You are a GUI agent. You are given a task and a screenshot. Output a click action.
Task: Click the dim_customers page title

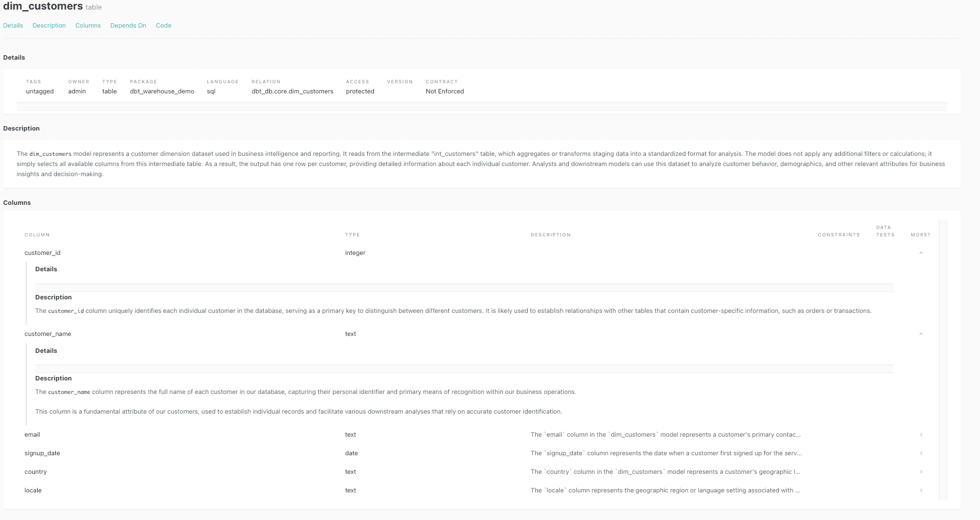pyautogui.click(x=43, y=7)
